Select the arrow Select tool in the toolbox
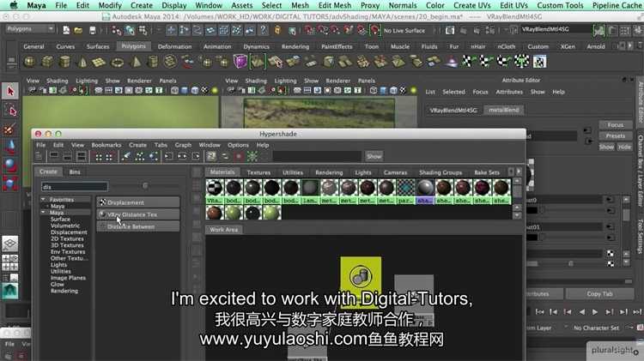Image resolution: width=644 pixels, height=361 pixels. click(10, 91)
